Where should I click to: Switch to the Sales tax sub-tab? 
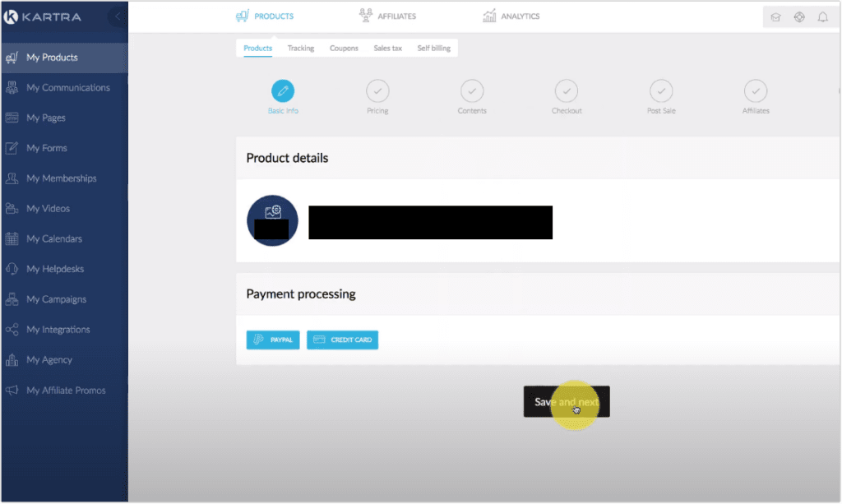[x=388, y=49]
